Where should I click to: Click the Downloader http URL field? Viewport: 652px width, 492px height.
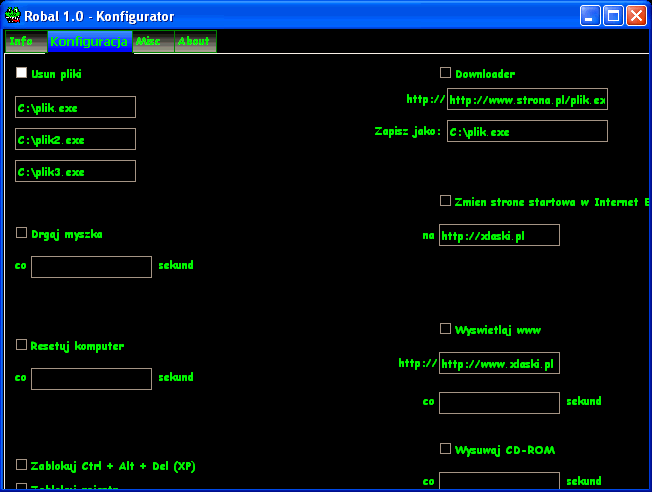[x=527, y=99]
